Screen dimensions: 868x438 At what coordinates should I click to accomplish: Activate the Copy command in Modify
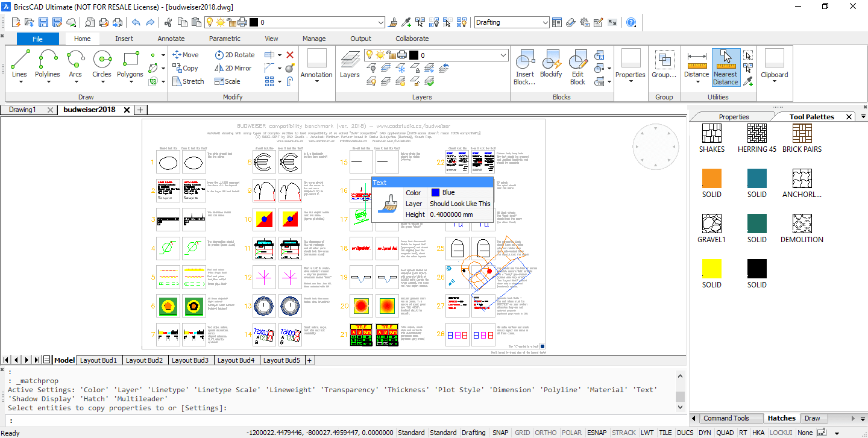(185, 68)
